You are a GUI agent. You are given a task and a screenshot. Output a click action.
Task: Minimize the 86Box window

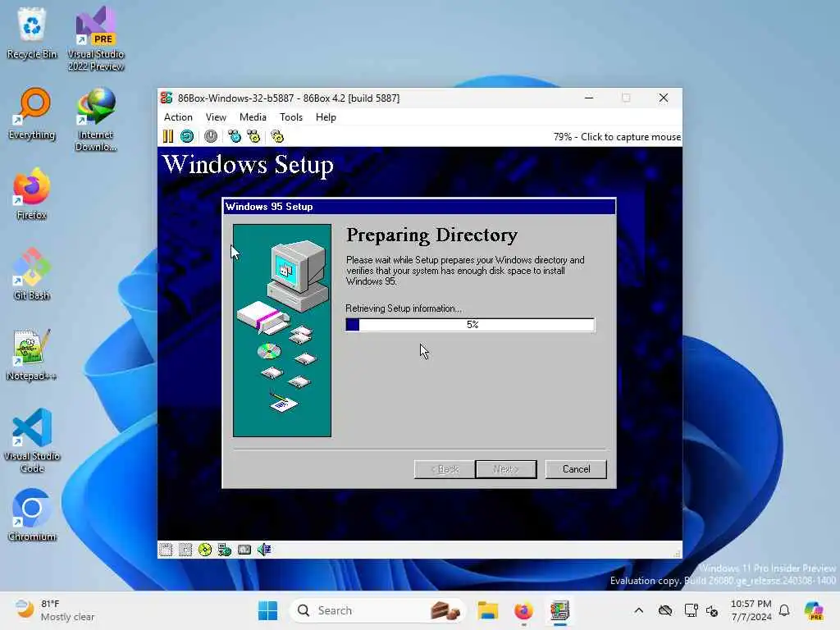point(589,98)
